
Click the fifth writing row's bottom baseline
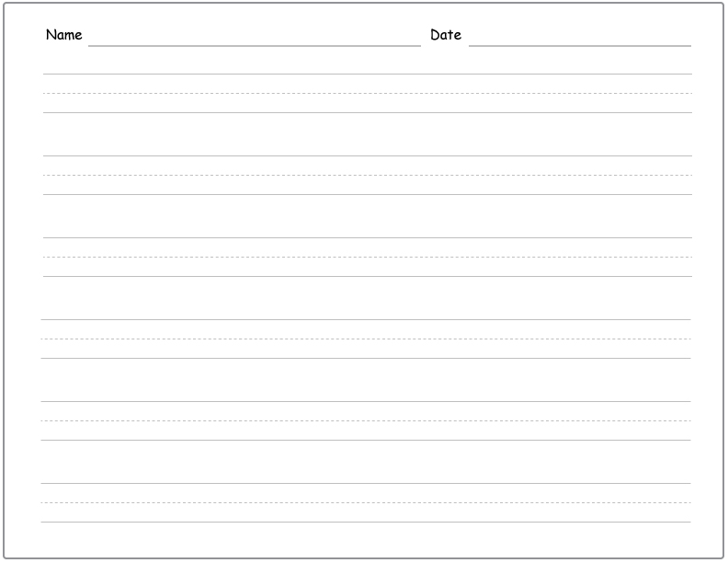366,440
